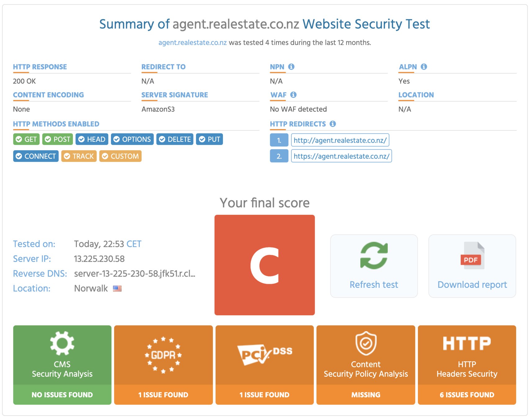Click the final score C grade tile
The width and height of the screenshot is (532, 419).
[264, 265]
